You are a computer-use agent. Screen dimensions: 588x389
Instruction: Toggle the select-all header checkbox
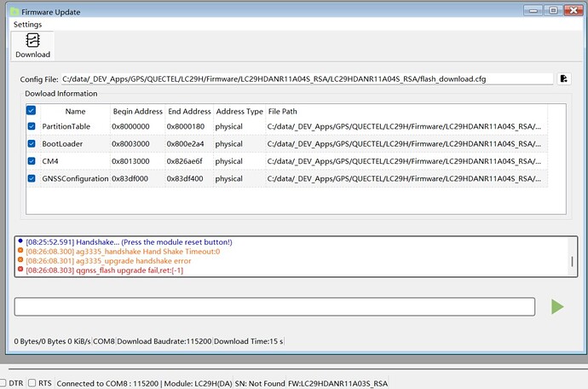(x=32, y=111)
